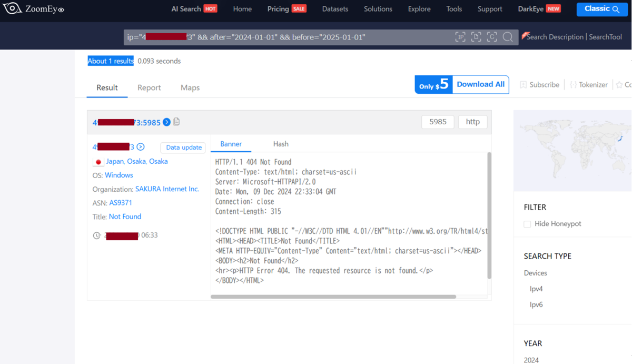Open the Tools menu item
The width and height of the screenshot is (632, 364).
click(454, 9)
